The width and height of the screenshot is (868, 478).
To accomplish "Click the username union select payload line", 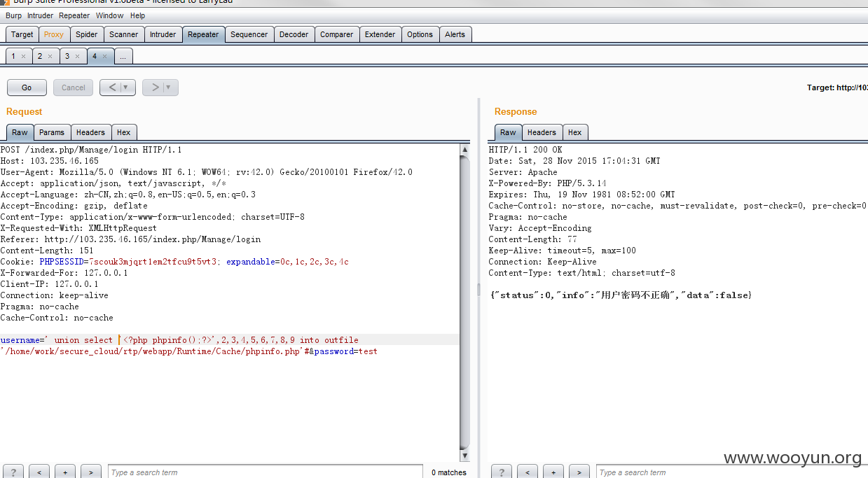I will click(179, 340).
